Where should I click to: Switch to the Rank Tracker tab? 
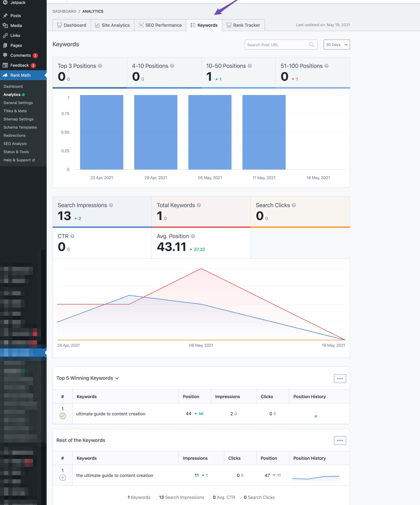243,25
